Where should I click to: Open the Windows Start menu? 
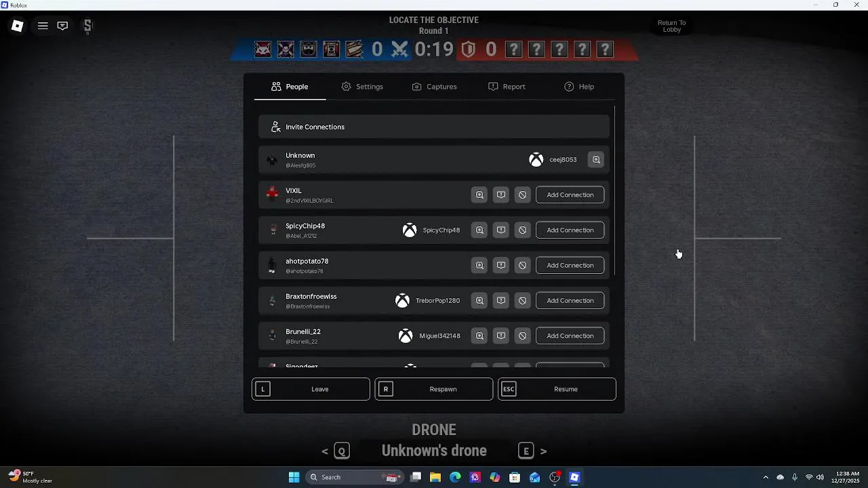[x=294, y=477]
